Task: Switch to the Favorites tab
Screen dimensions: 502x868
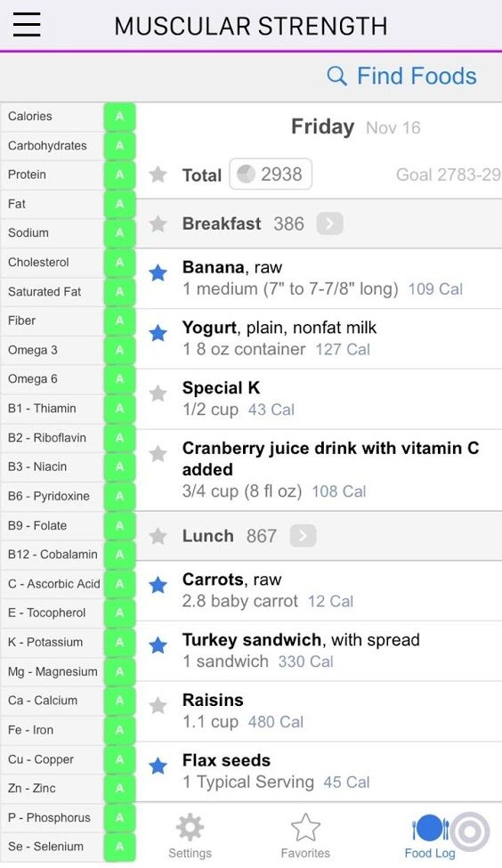Action: tap(305, 835)
